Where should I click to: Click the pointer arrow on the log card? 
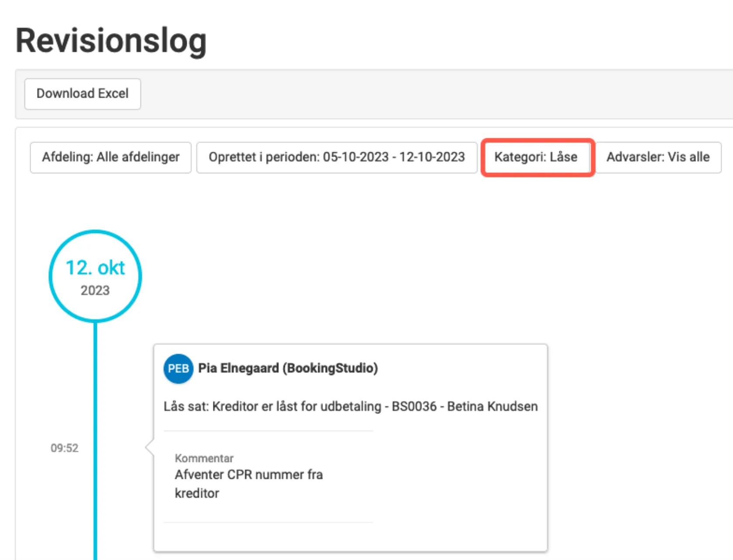[150, 447]
